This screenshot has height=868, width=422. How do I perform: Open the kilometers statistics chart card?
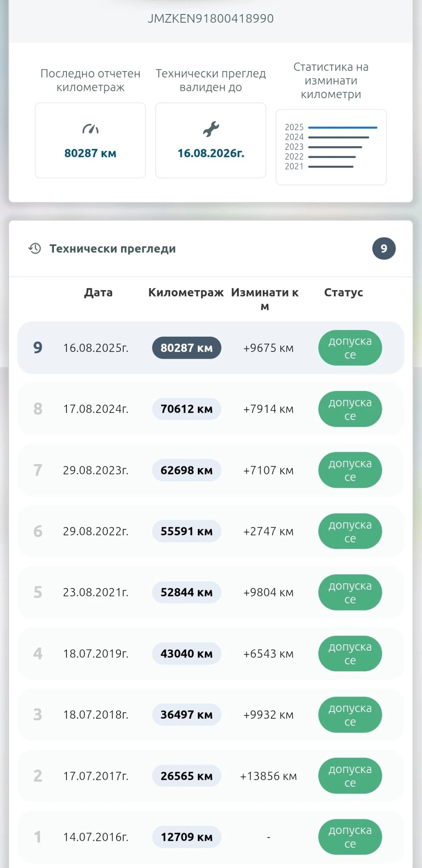point(331,147)
